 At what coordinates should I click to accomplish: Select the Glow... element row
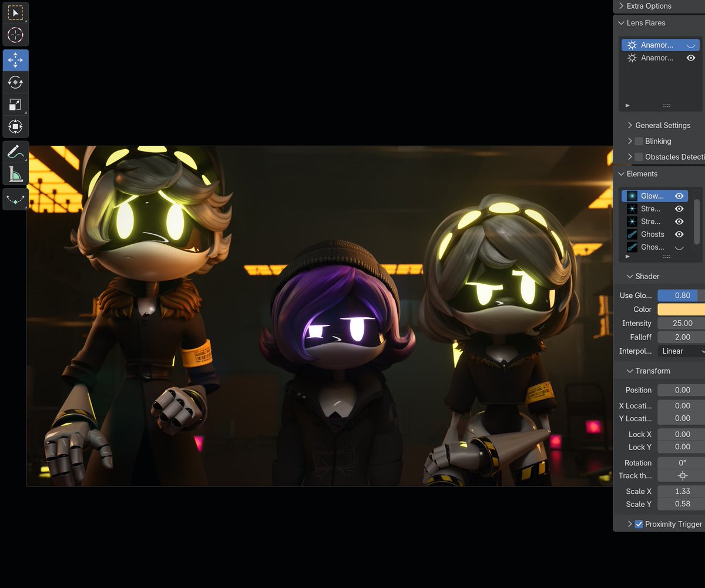click(654, 196)
